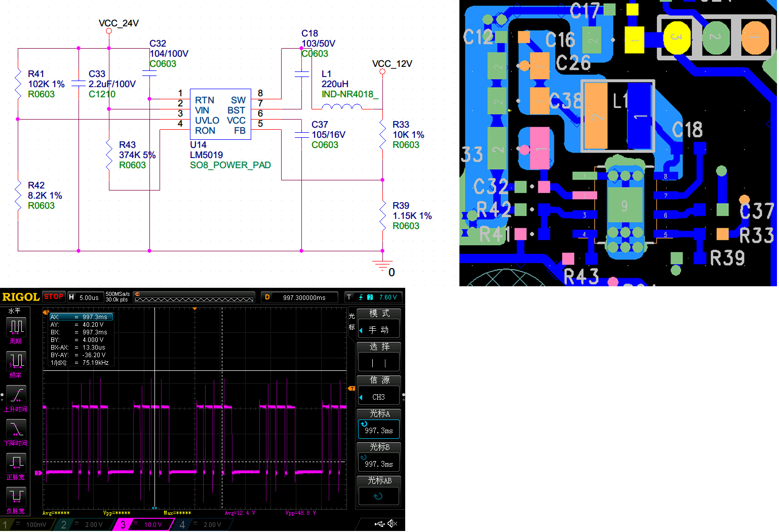
Task: Click the R43 silkscreen label on the PCB
Action: click(x=581, y=277)
